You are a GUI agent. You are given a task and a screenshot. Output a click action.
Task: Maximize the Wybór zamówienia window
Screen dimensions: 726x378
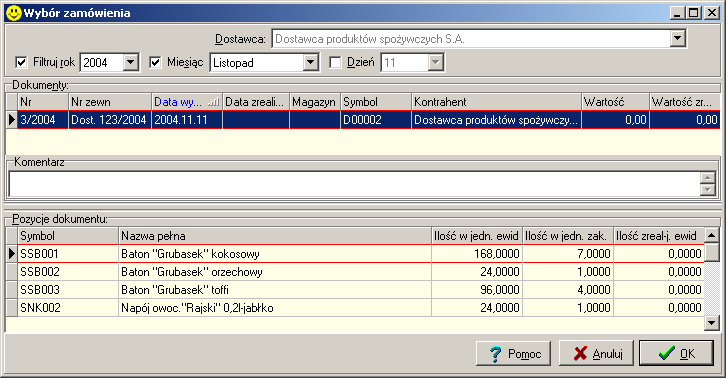tap(693, 13)
